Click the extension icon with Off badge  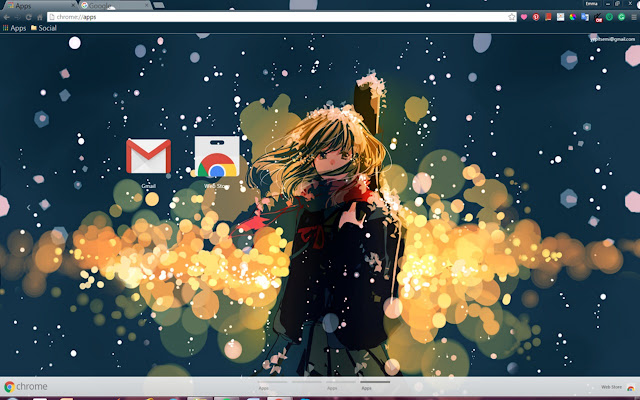[x=598, y=18]
